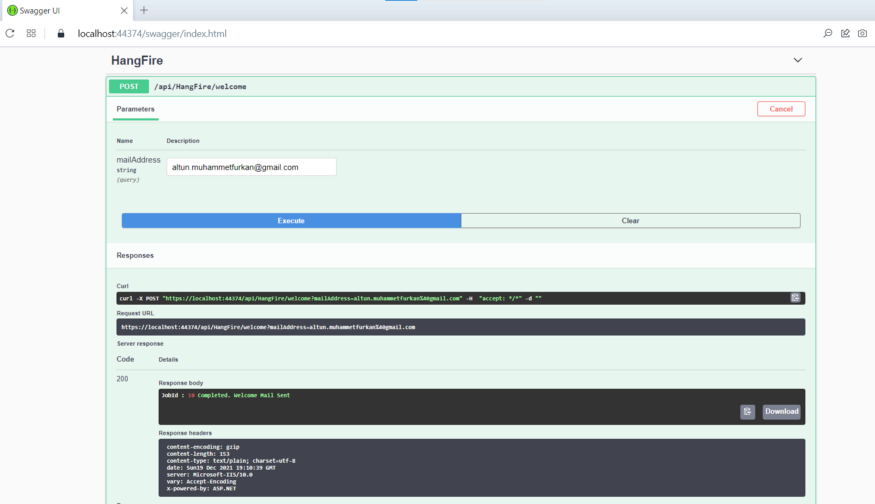
Task: Click the address bar URL
Action: click(152, 33)
